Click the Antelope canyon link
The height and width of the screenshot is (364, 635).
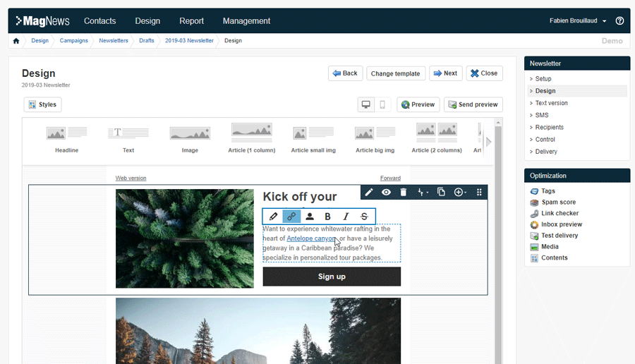click(310, 238)
